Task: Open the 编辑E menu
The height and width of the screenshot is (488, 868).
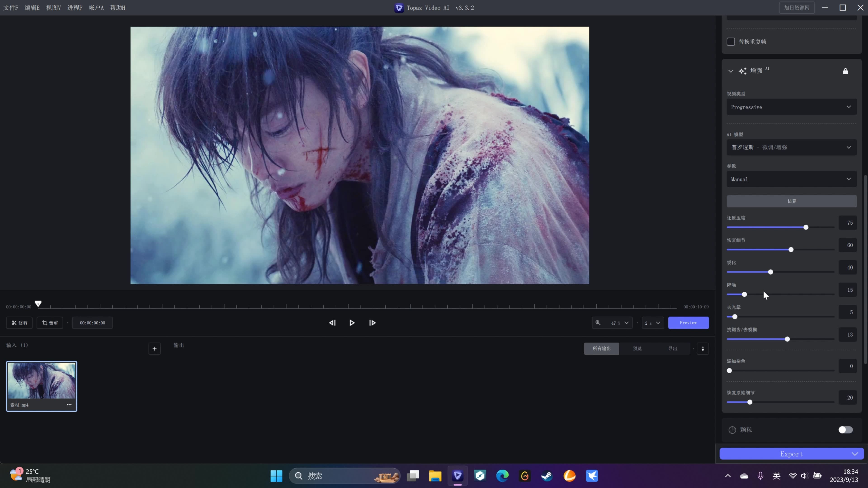Action: click(32, 8)
